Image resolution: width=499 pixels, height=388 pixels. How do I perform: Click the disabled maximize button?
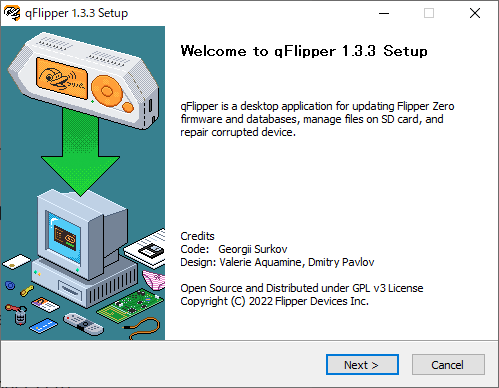[x=429, y=13]
